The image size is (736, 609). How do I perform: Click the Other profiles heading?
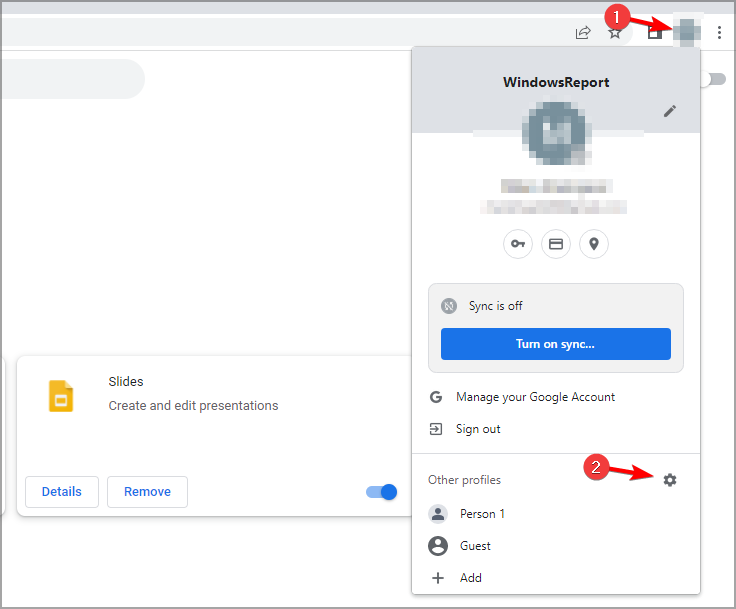point(464,480)
